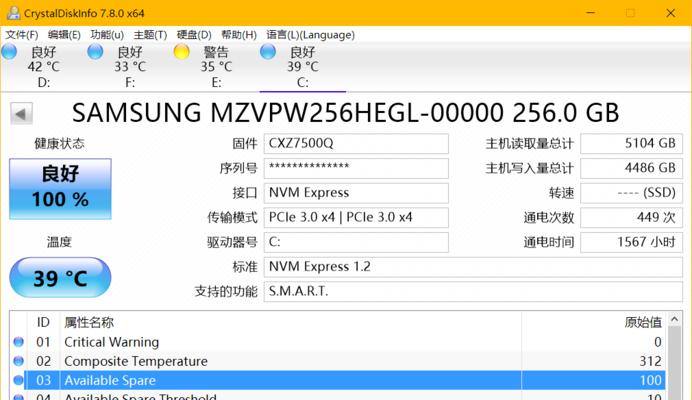Open the 硬盘(D) menu
Screen dimensions: 692x400
coord(194,35)
